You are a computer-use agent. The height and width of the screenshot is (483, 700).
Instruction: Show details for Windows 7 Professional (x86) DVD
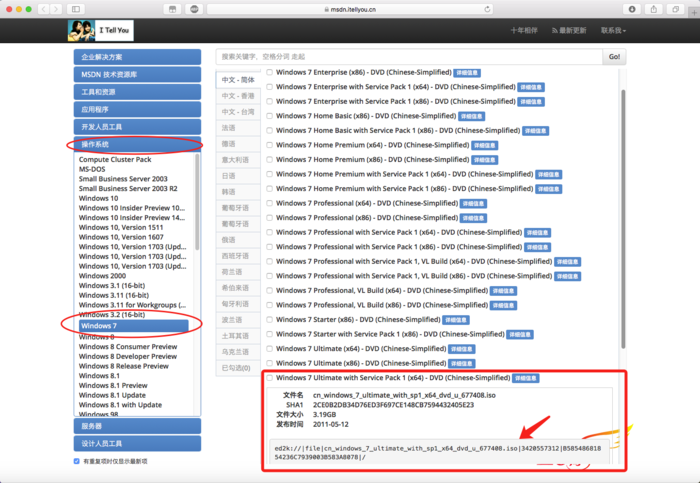click(473, 218)
